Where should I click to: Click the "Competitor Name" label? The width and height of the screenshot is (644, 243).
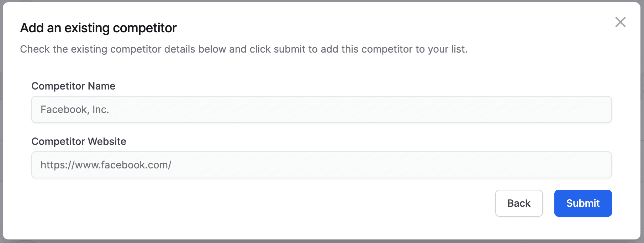[73, 86]
